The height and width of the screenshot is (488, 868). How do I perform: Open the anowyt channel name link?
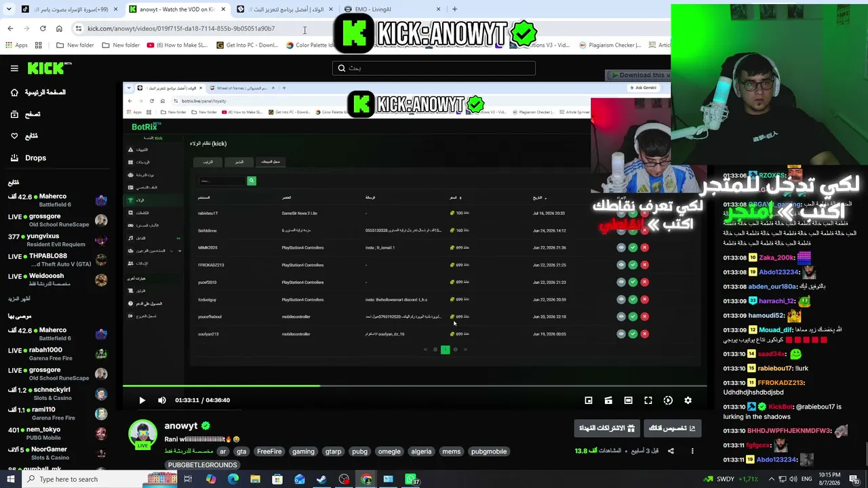pyautogui.click(x=180, y=426)
